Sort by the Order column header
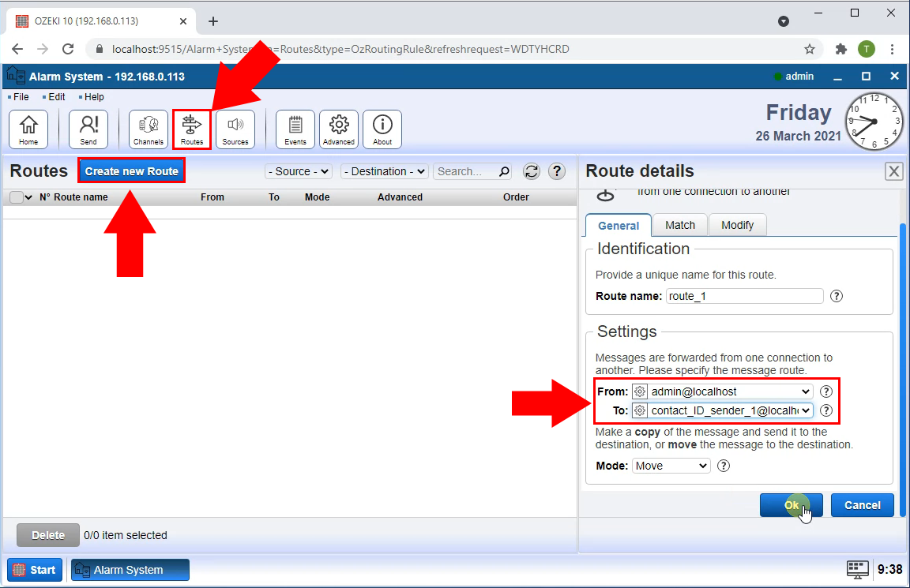910x588 pixels. click(x=516, y=197)
